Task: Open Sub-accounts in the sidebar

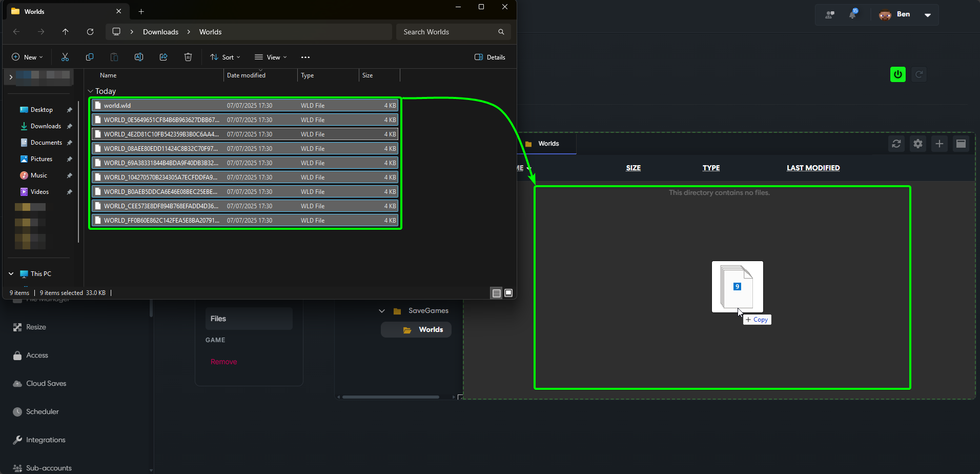Action: click(49, 468)
